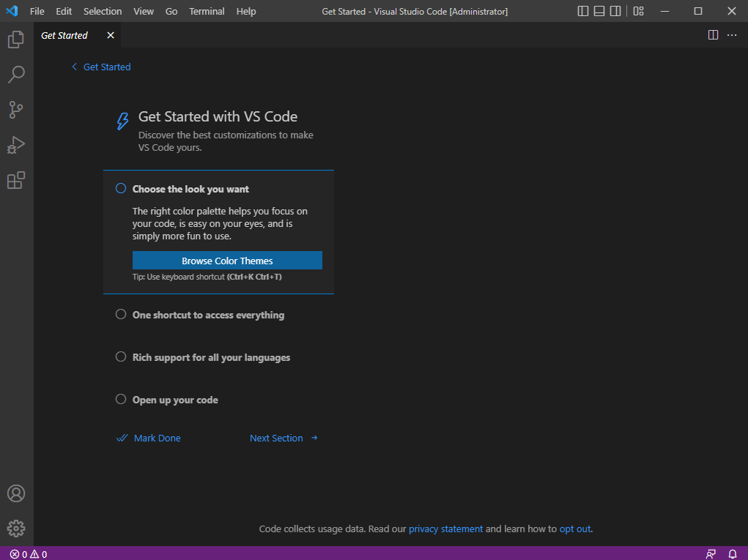Open the Help menu
This screenshot has width=748, height=560.
(246, 11)
